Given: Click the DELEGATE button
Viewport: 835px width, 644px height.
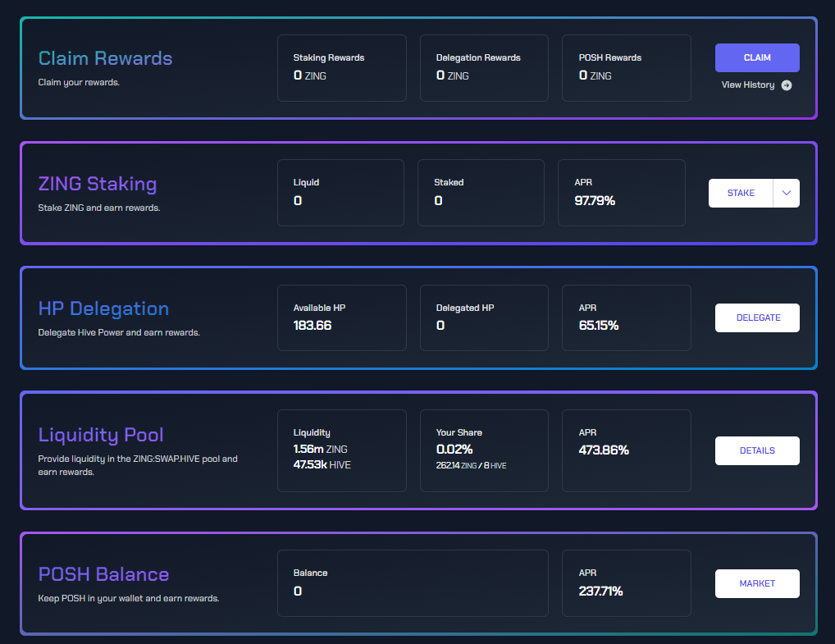Looking at the screenshot, I should [757, 317].
